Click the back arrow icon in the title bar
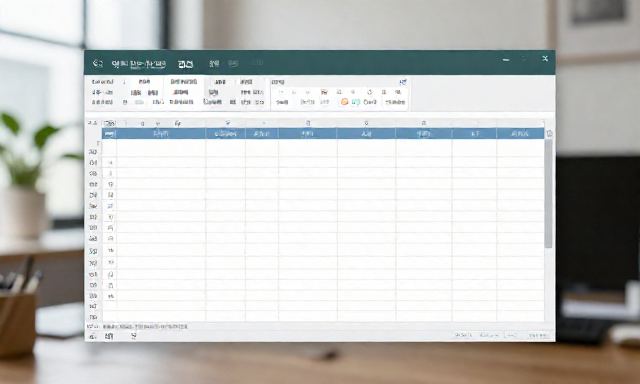Image resolution: width=640 pixels, height=384 pixels. click(x=98, y=63)
